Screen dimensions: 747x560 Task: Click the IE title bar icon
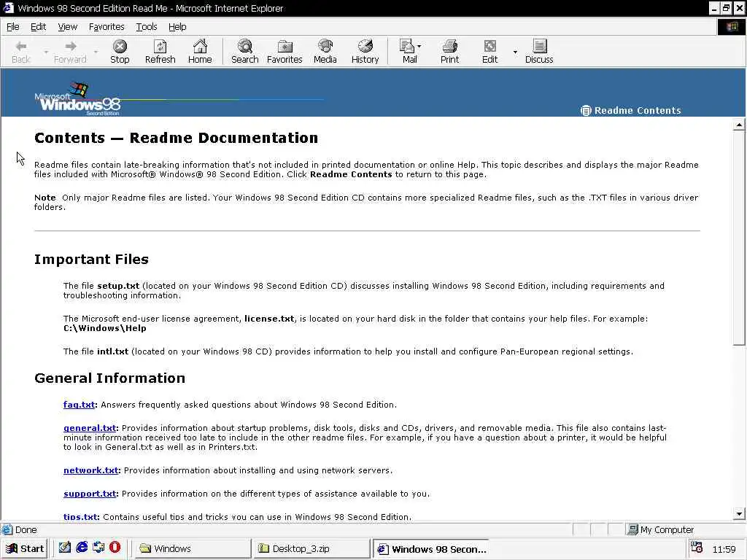pos(8,8)
